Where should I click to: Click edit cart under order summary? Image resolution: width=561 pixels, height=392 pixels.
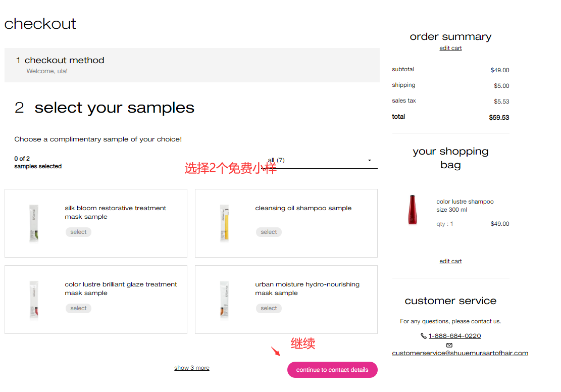(x=450, y=48)
